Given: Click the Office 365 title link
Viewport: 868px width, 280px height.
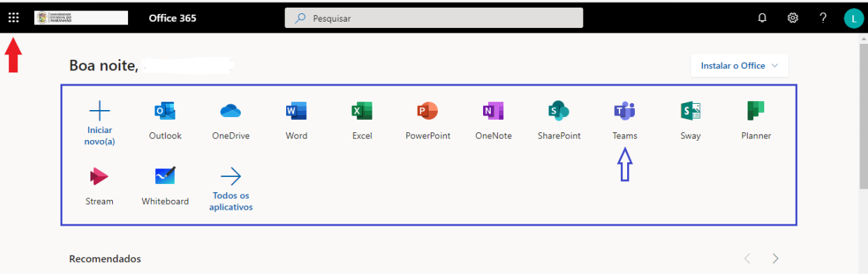Looking at the screenshot, I should coord(173,18).
